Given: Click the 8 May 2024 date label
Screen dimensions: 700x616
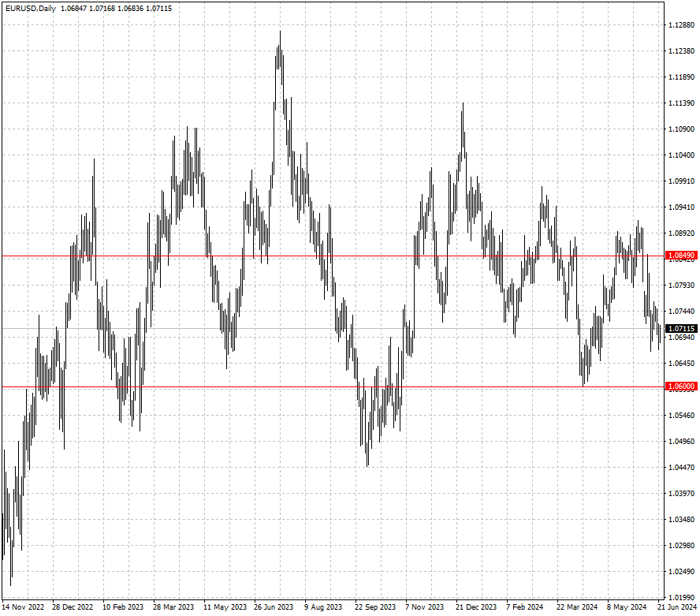Looking at the screenshot, I should pos(627,607).
